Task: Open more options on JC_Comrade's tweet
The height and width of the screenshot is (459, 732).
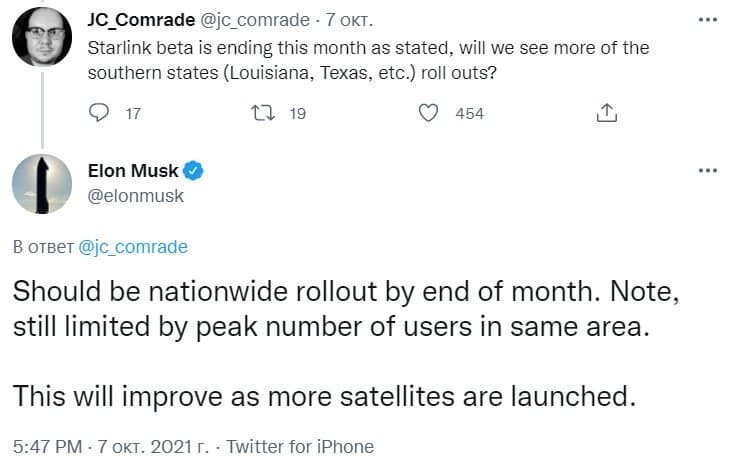Action: click(707, 21)
